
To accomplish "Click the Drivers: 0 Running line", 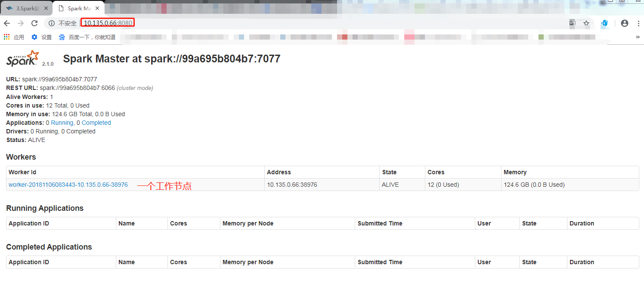I will click(x=51, y=131).
